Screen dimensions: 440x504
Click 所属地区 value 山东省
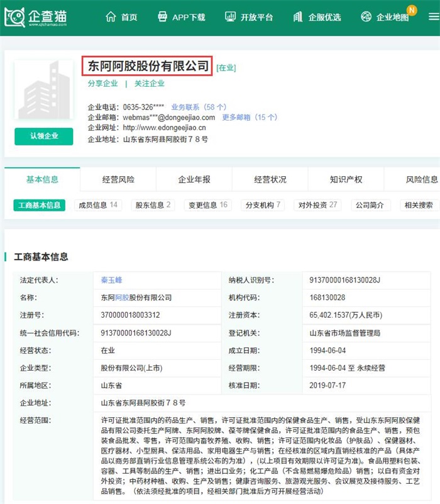pyautogui.click(x=111, y=385)
